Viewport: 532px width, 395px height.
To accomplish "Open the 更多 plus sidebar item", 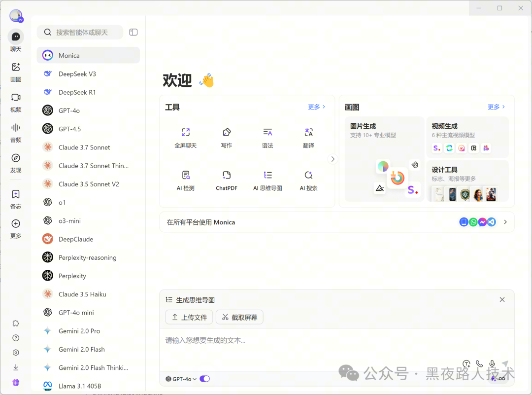I will click(x=16, y=229).
